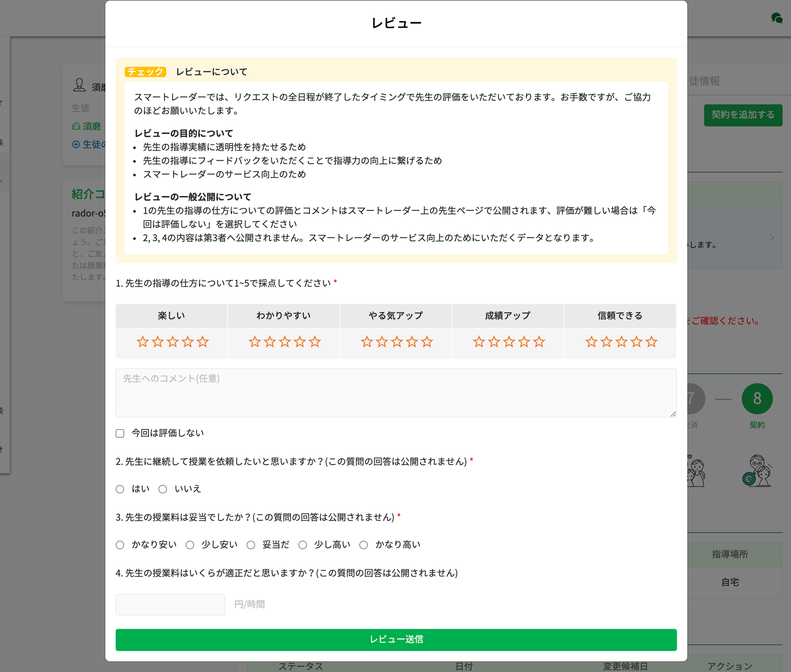Set やる気アップ to two stars
791x672 pixels.
pos(382,342)
